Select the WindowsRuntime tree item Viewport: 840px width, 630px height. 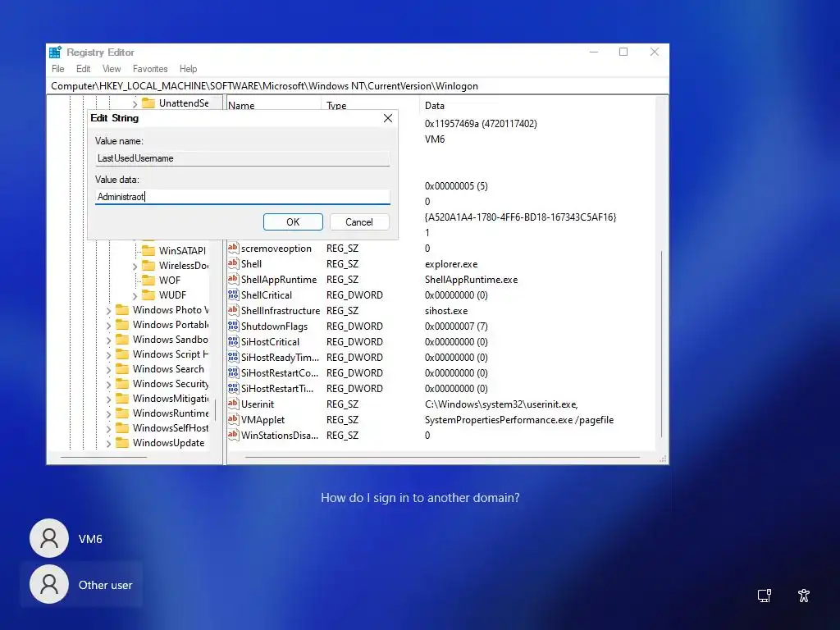click(171, 413)
